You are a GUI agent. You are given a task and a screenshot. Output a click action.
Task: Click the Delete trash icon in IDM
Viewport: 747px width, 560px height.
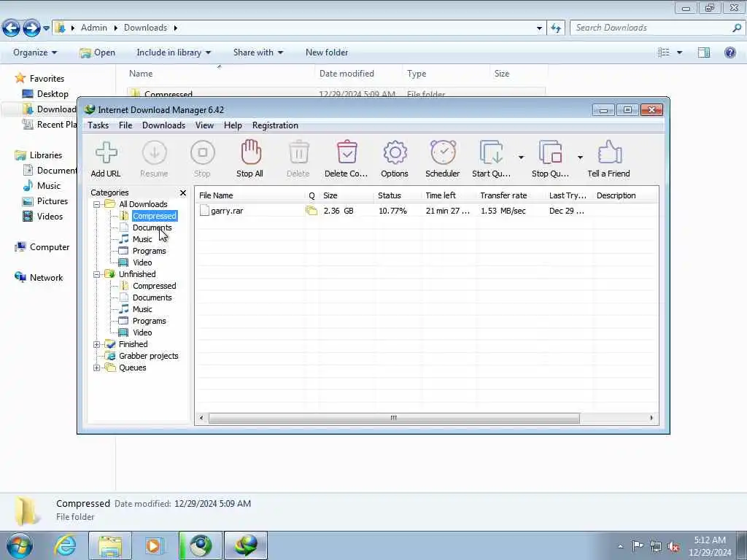coord(298,159)
